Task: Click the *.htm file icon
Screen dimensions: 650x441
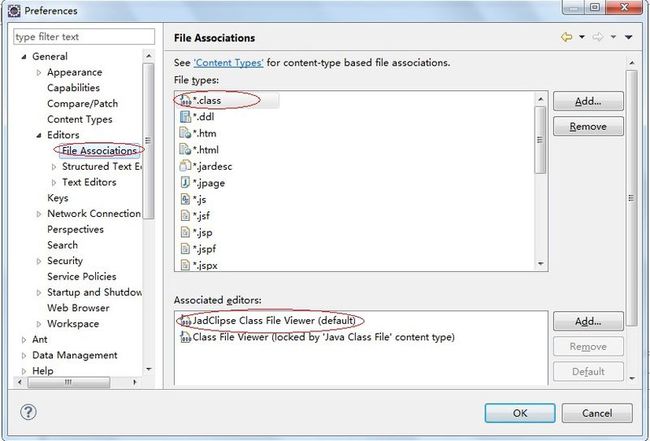Action: tap(185, 133)
